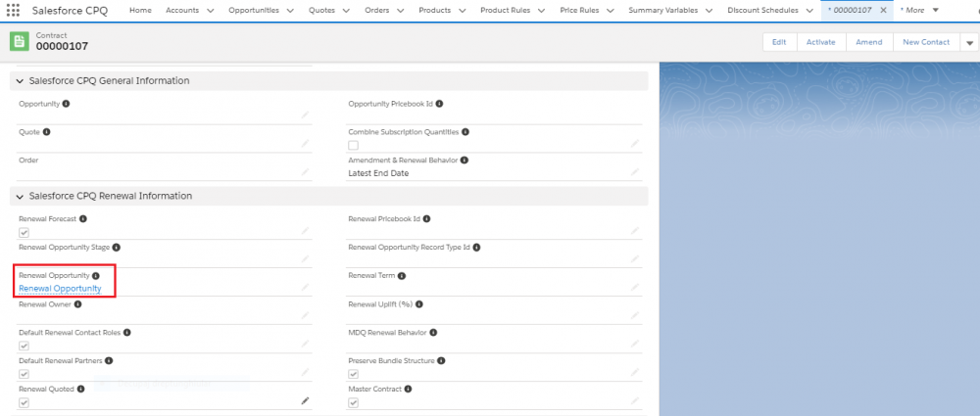Open the Price Rules dropdown arrow
This screenshot has width=980, height=416.
click(x=611, y=11)
